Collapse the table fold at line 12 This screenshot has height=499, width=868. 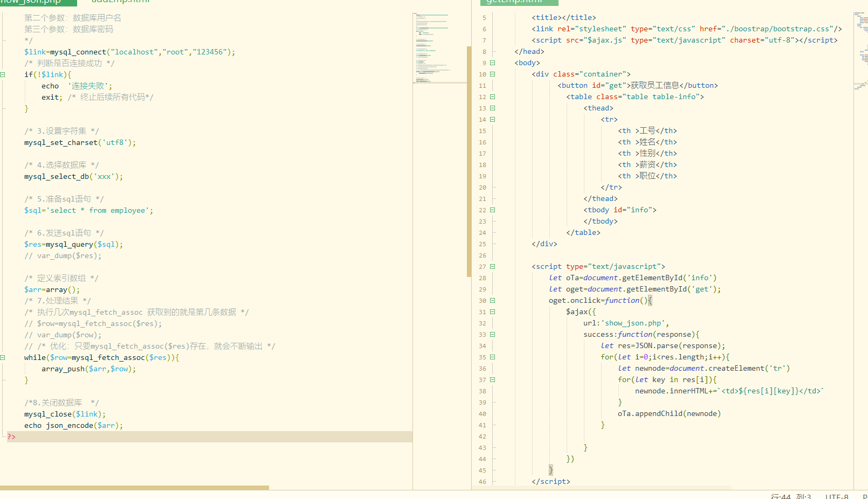pyautogui.click(x=492, y=97)
